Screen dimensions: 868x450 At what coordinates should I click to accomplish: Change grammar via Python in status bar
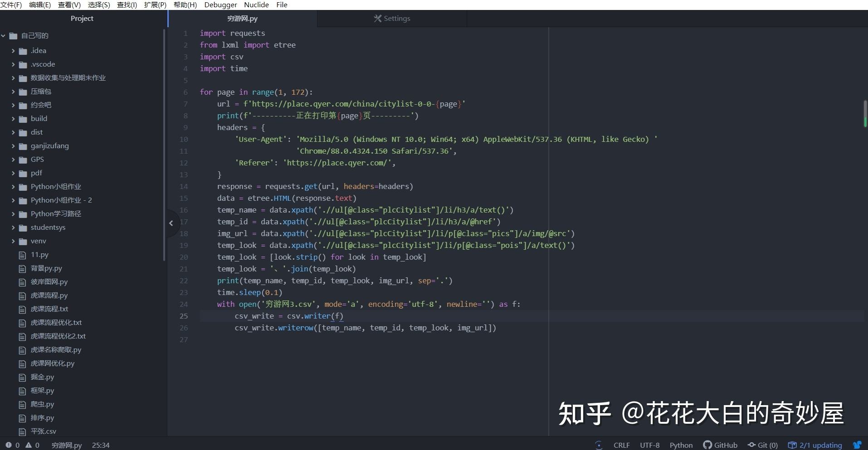(681, 445)
